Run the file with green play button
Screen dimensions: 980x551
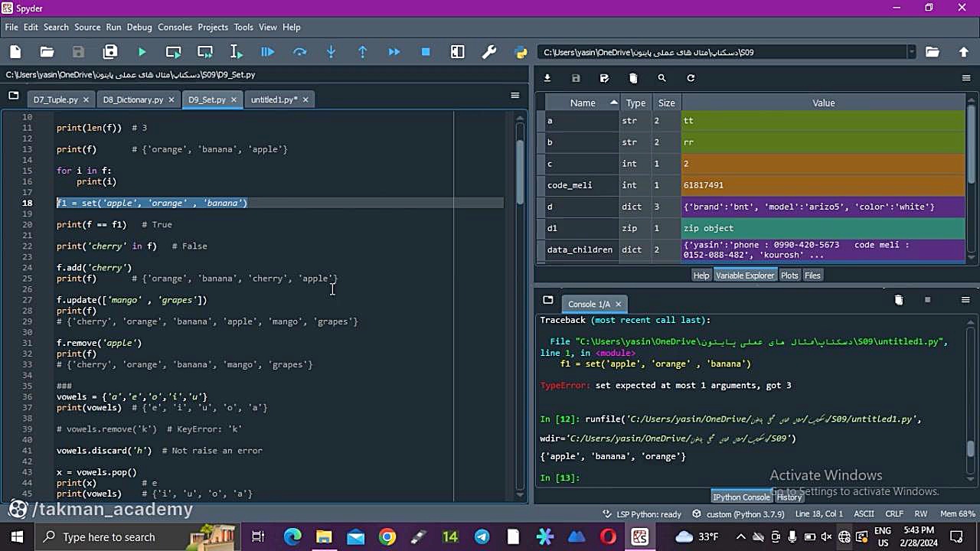[142, 52]
